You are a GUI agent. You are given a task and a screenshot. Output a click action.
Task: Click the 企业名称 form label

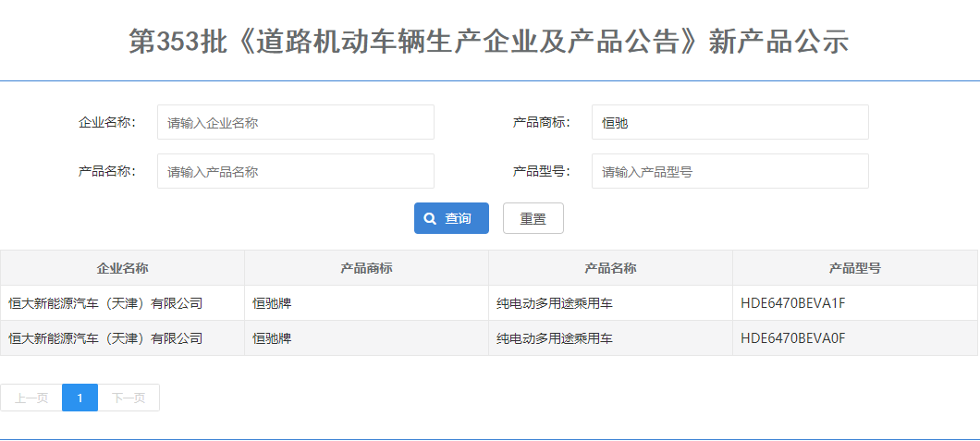click(x=107, y=122)
